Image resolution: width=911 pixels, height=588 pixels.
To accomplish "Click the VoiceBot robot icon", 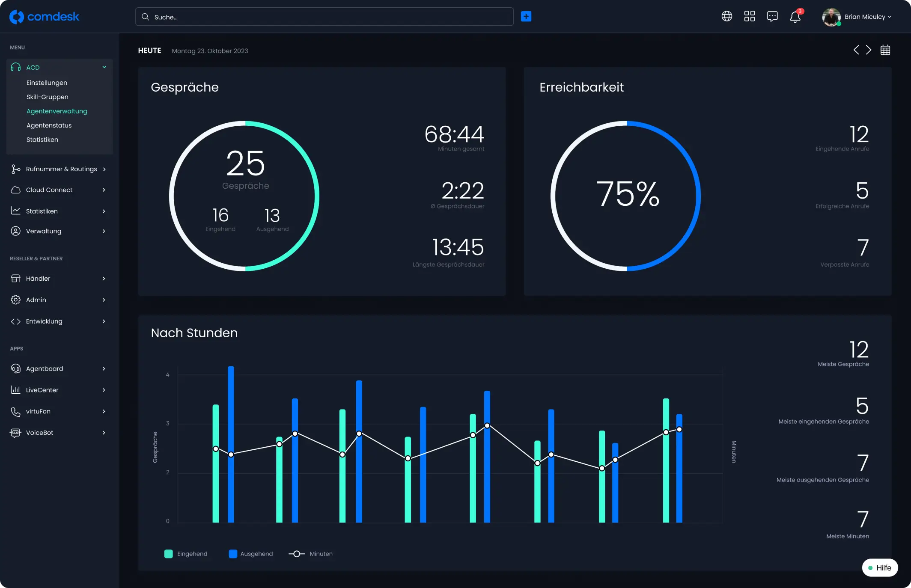I will pyautogui.click(x=16, y=433).
